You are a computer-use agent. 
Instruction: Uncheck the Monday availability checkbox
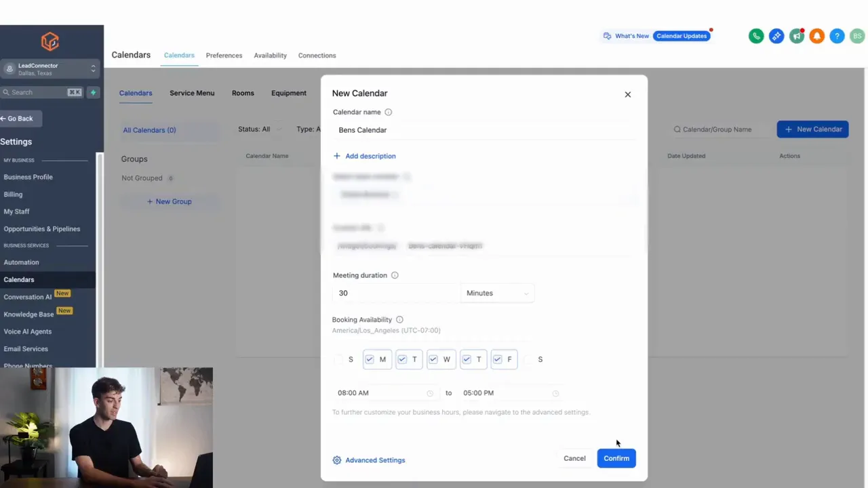click(370, 359)
